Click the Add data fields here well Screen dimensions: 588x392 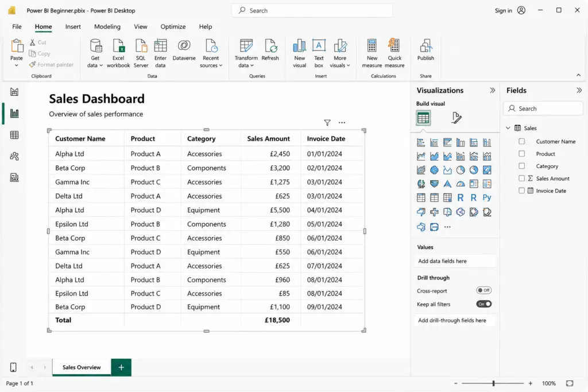pos(456,261)
